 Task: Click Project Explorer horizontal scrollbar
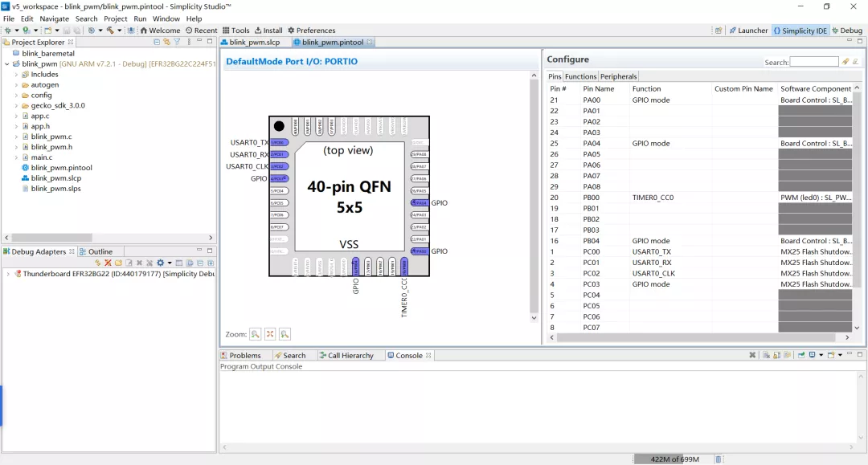51,238
